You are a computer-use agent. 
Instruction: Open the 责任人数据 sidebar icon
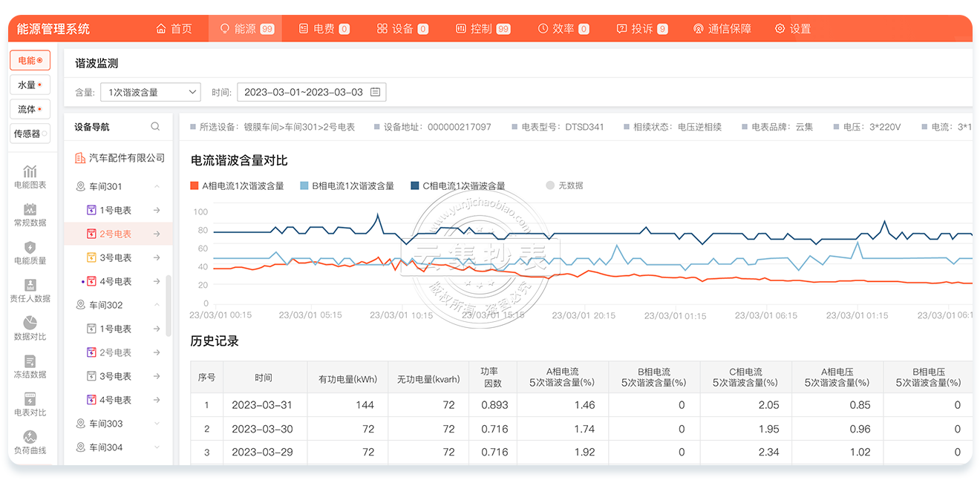point(30,286)
